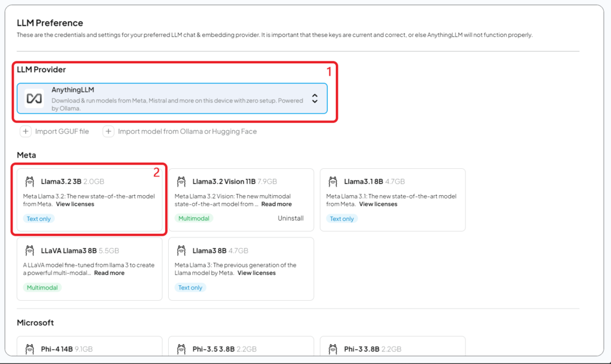611x364 pixels.
Task: Click the llama icon on Llama3.2 3B card
Action: coord(30,181)
